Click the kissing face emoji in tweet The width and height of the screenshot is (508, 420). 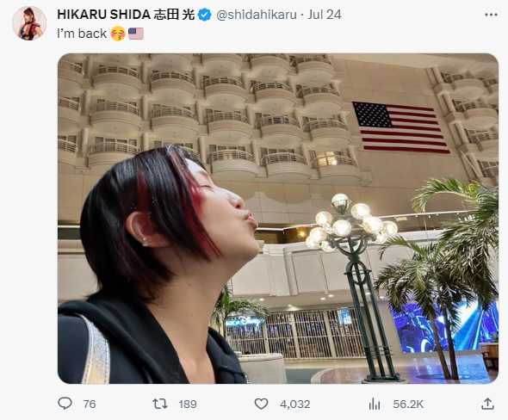118,34
